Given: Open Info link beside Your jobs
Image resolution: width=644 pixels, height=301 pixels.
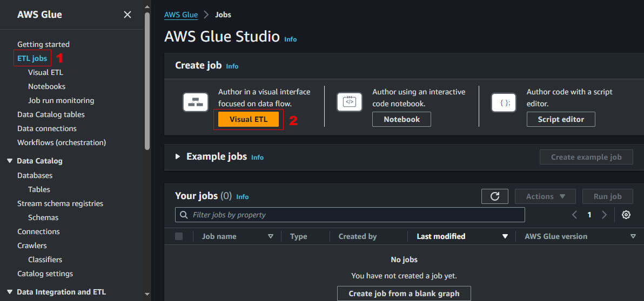Looking at the screenshot, I should (243, 197).
